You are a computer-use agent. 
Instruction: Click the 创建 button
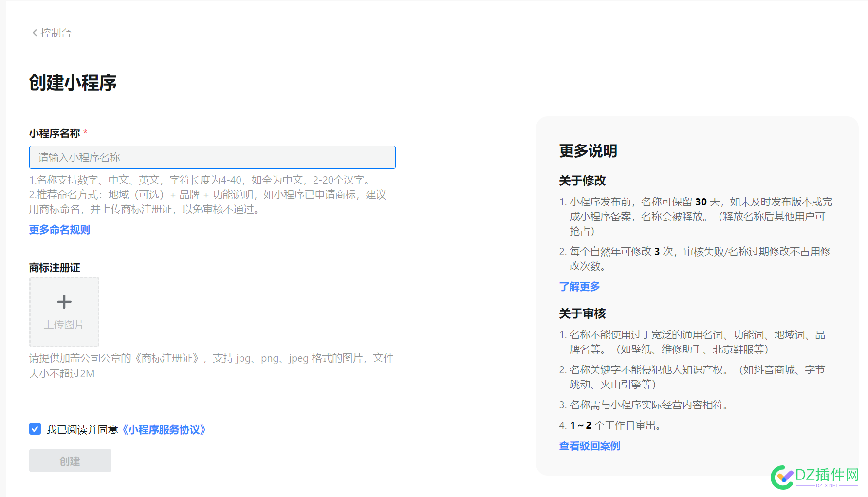[70, 460]
